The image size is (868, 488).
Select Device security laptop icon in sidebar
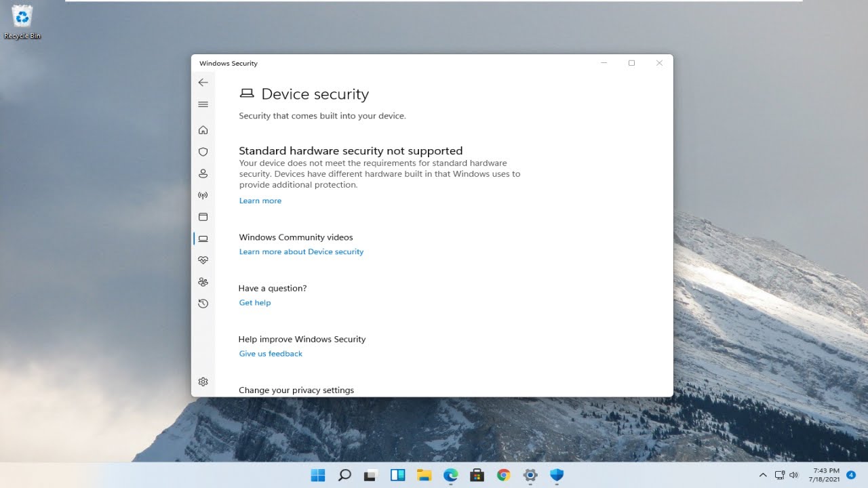click(x=203, y=239)
